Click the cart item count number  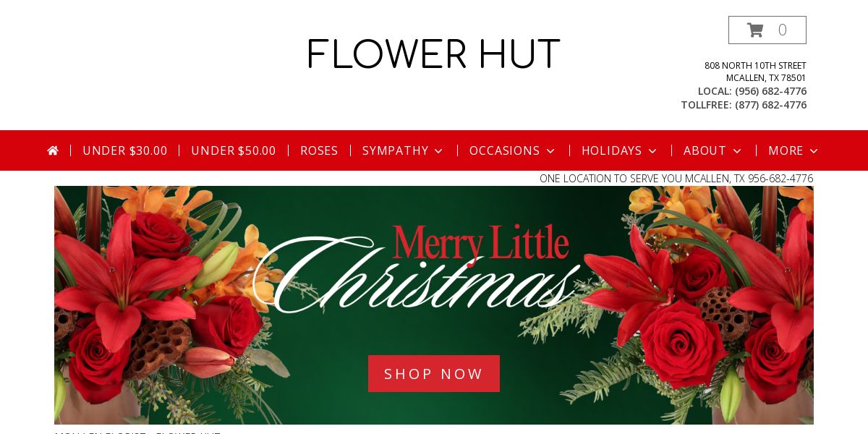782,30
